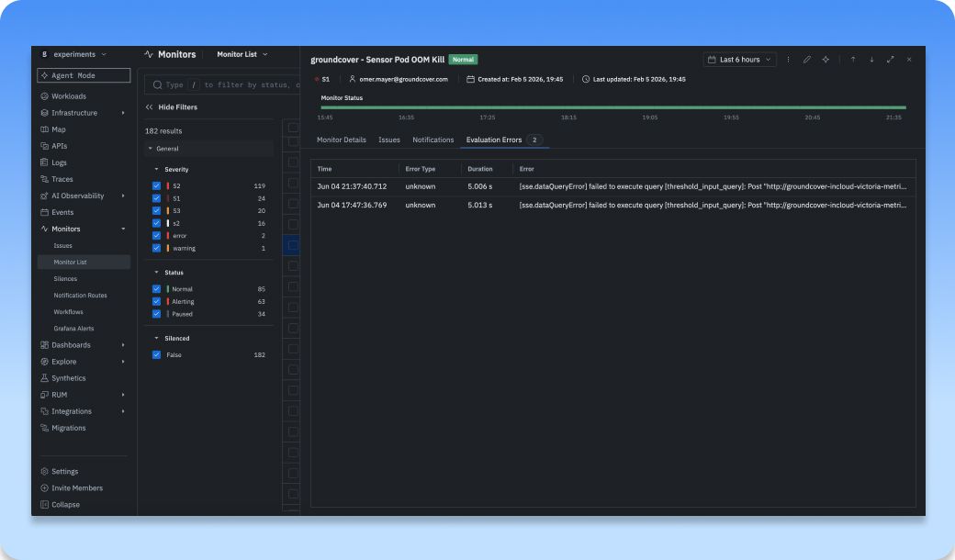
Task: Go to next monitor with down arrow
Action: click(871, 60)
